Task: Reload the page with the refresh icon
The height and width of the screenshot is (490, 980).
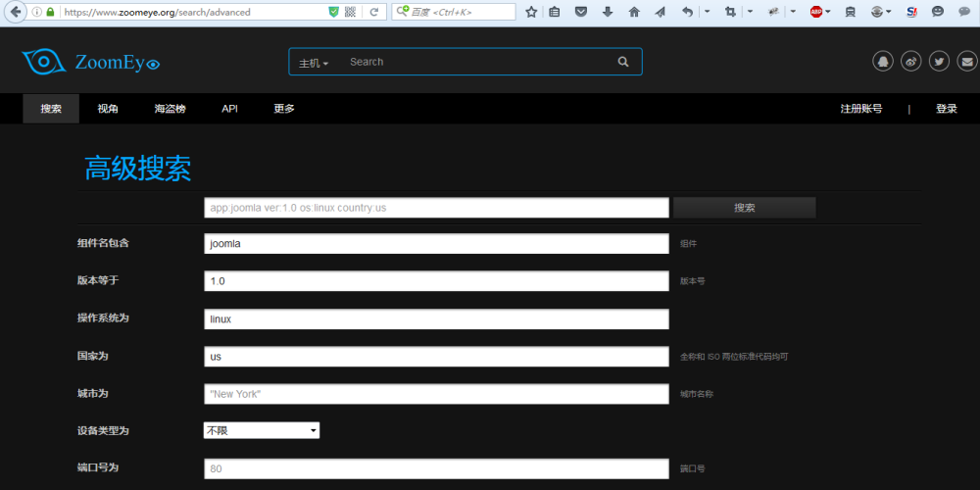Action: 373,12
